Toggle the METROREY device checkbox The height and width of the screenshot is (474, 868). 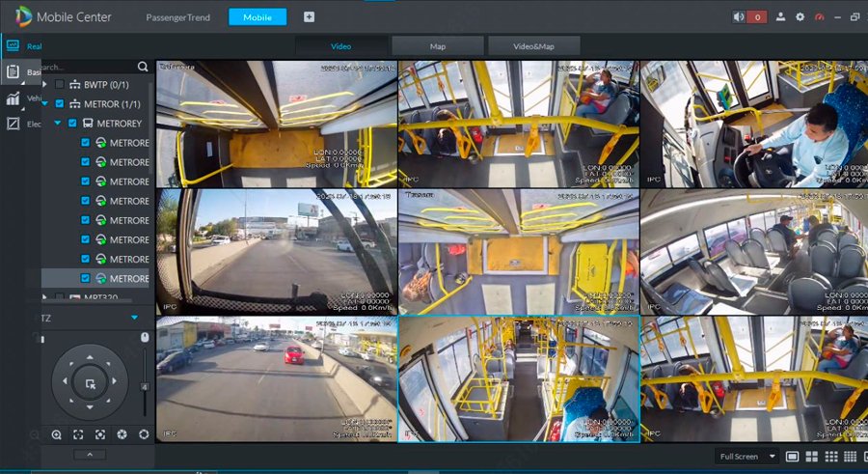click(x=72, y=124)
